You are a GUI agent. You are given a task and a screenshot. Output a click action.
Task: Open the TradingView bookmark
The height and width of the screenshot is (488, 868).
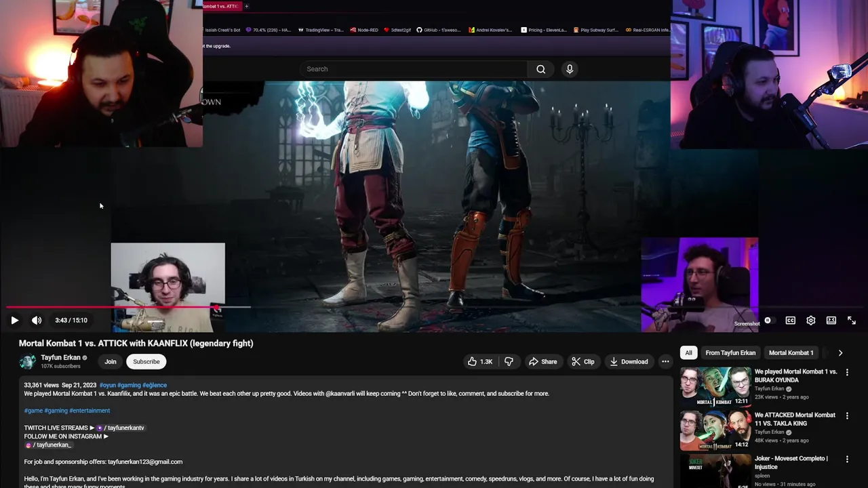click(321, 30)
